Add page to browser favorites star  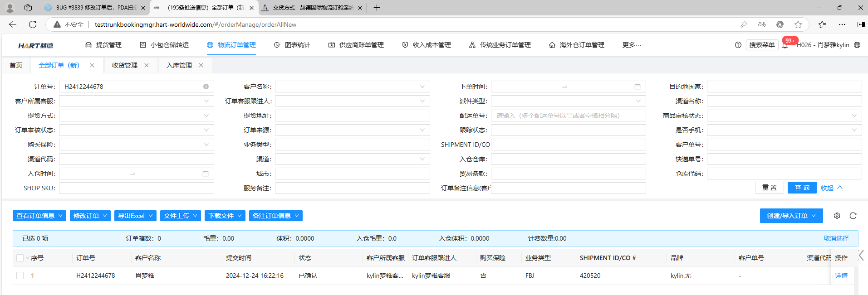click(798, 24)
